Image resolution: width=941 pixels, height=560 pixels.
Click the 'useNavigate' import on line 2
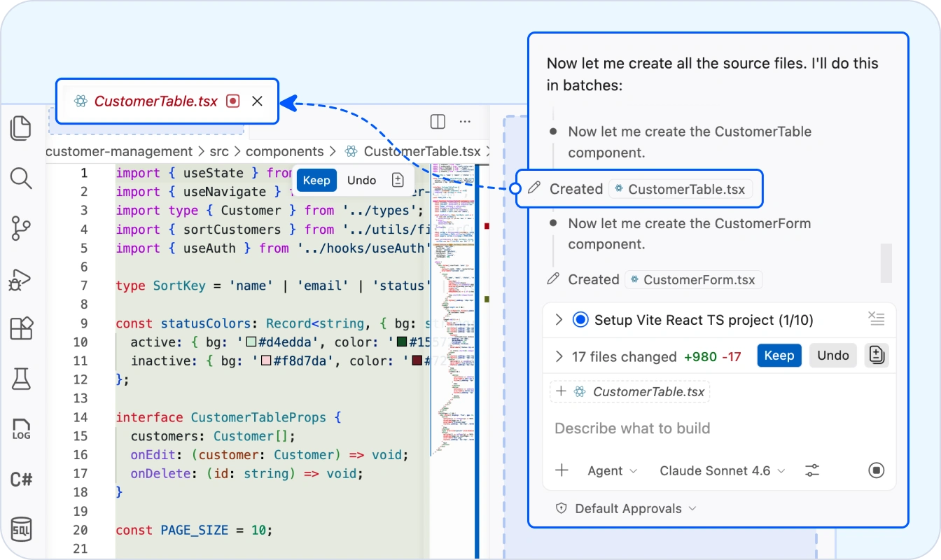click(x=225, y=192)
